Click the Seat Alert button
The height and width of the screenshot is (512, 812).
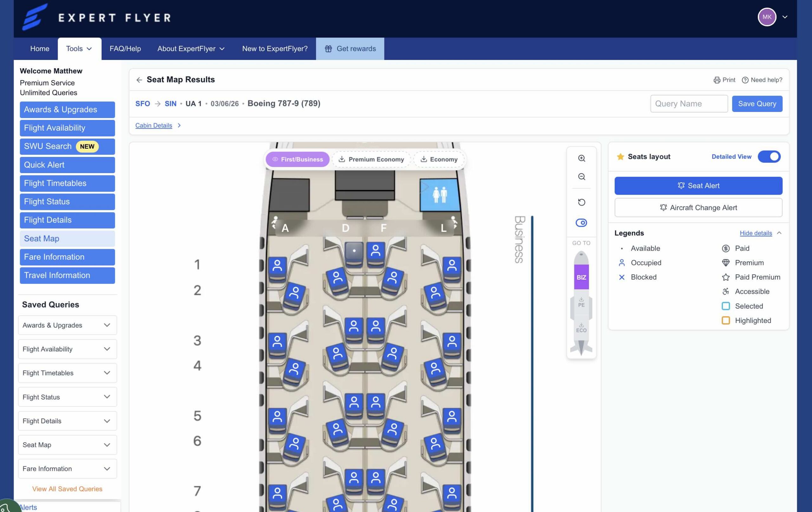click(x=698, y=185)
